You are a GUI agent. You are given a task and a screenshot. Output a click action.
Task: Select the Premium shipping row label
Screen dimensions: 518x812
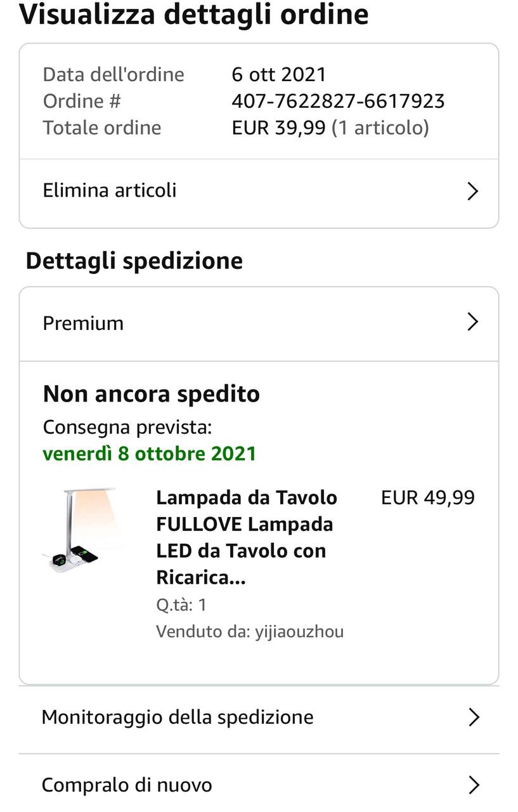83,323
